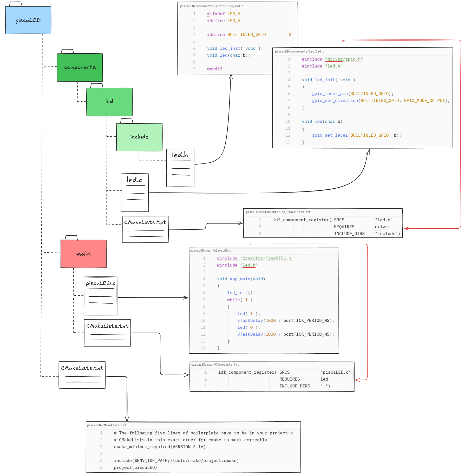Click the blue piscaLED root folder

click(x=28, y=20)
